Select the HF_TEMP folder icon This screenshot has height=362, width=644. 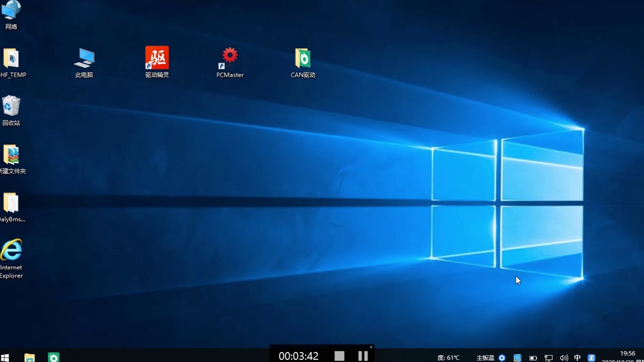[x=12, y=63]
